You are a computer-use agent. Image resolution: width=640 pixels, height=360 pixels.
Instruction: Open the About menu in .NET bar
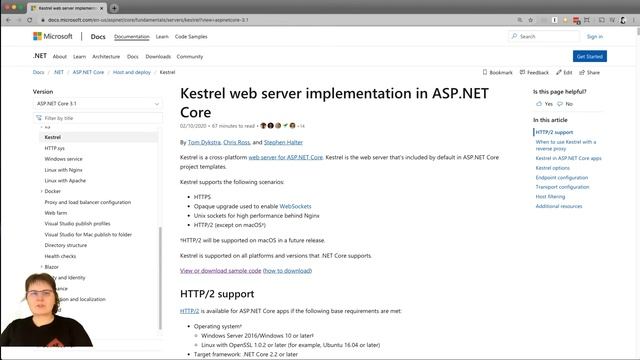point(60,57)
